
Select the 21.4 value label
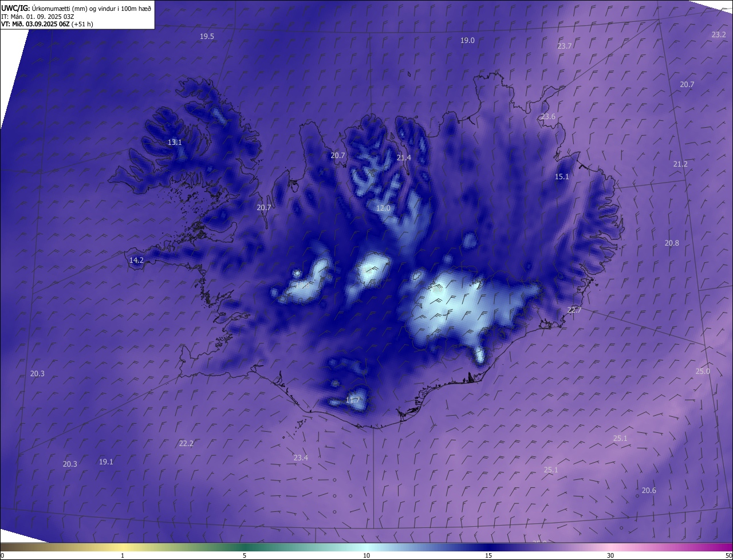(x=404, y=157)
